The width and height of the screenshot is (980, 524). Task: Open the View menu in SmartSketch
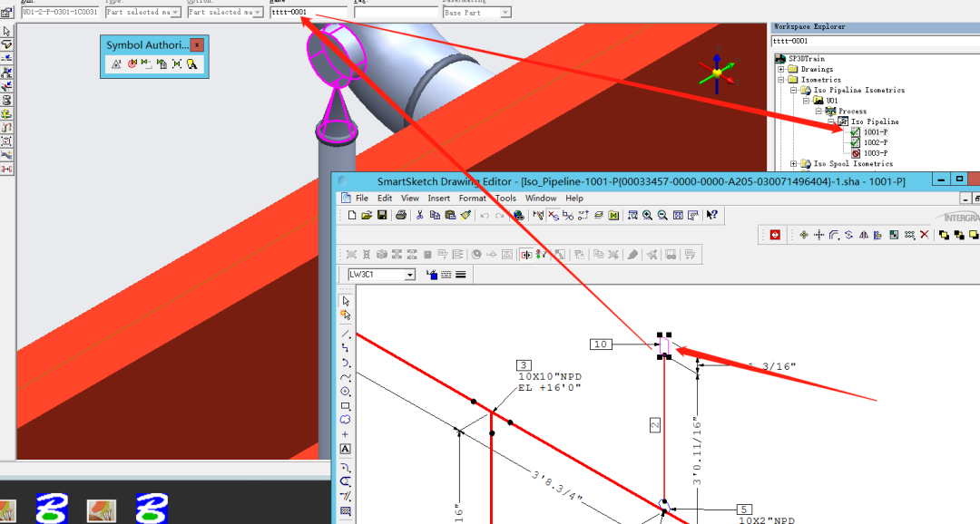[x=410, y=198]
